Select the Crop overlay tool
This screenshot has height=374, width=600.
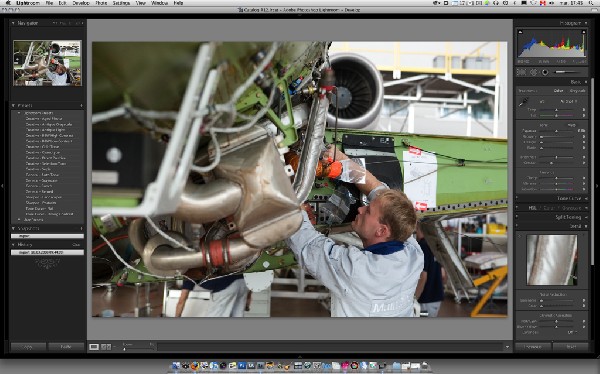tap(521, 72)
